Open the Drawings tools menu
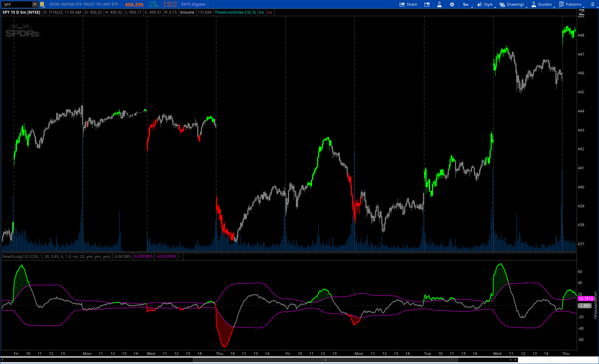599x364 pixels. coord(512,4)
